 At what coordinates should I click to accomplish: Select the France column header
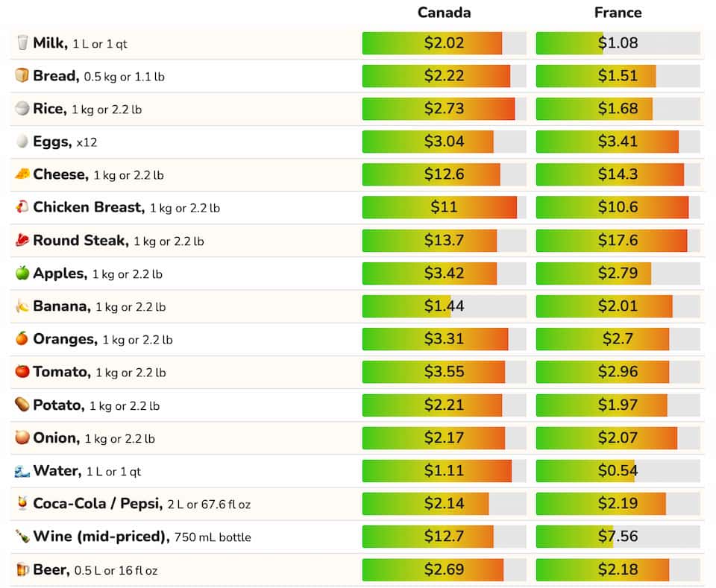click(618, 13)
